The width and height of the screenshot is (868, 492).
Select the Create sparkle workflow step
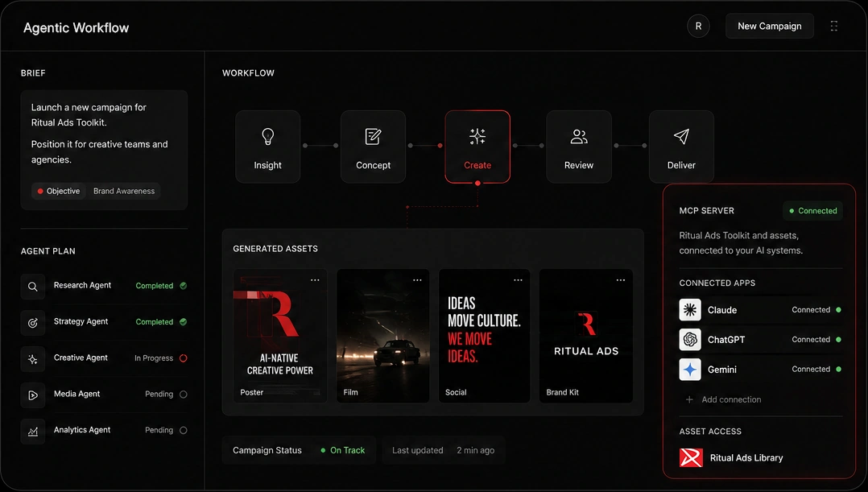[x=477, y=147]
